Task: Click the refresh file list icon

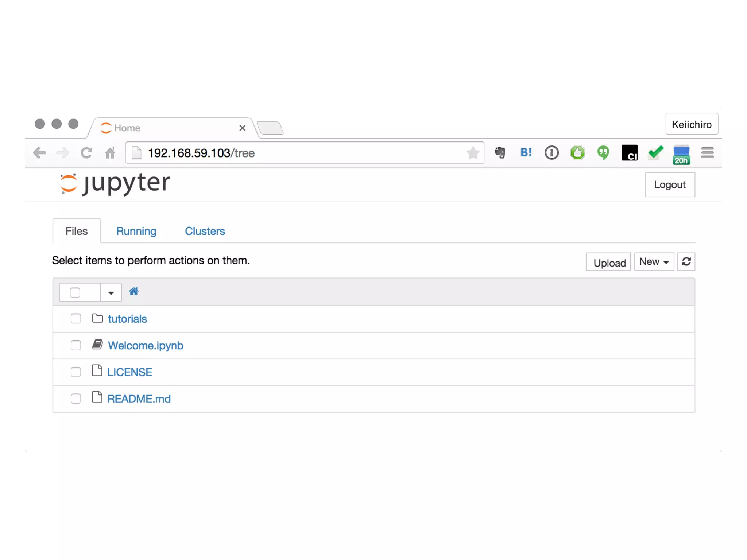Action: tap(686, 261)
